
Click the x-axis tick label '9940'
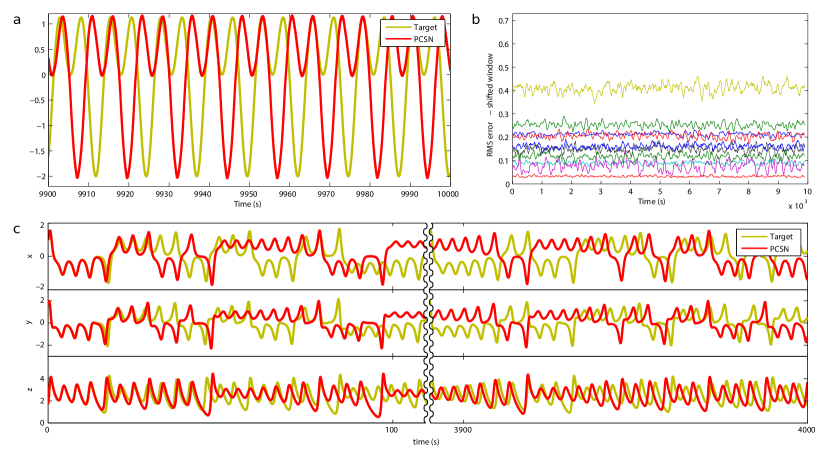point(204,194)
